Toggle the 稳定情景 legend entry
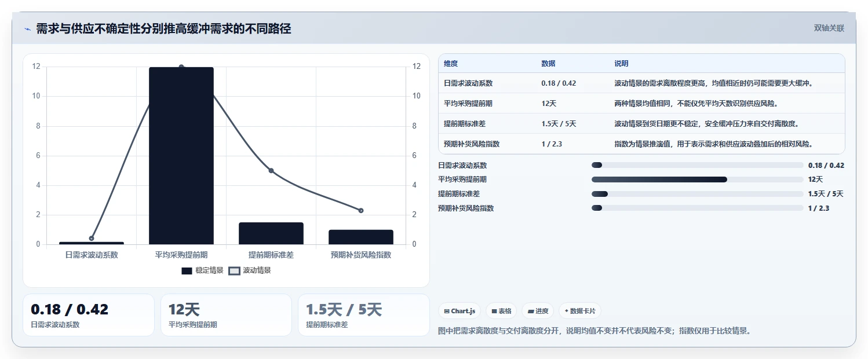The width and height of the screenshot is (868, 359). [x=202, y=270]
